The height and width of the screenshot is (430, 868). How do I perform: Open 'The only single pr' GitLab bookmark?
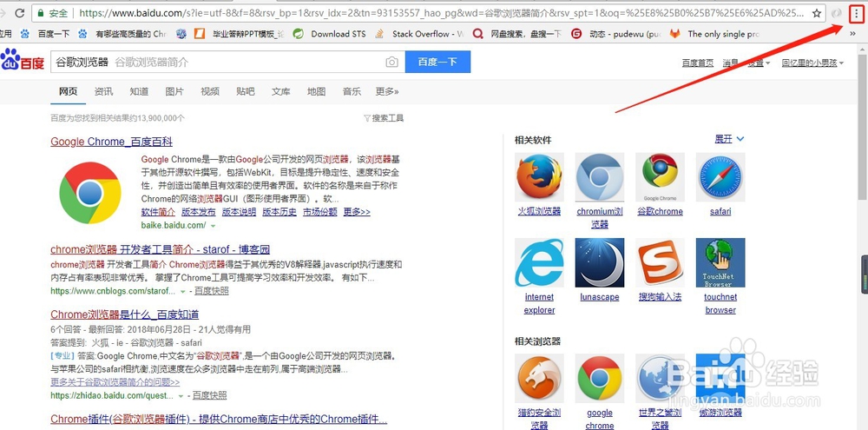(714, 34)
